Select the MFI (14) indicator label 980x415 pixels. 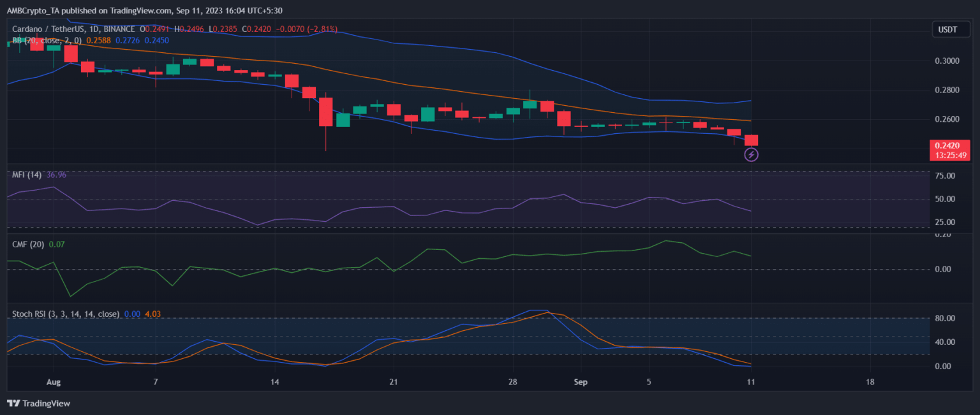tap(27, 175)
